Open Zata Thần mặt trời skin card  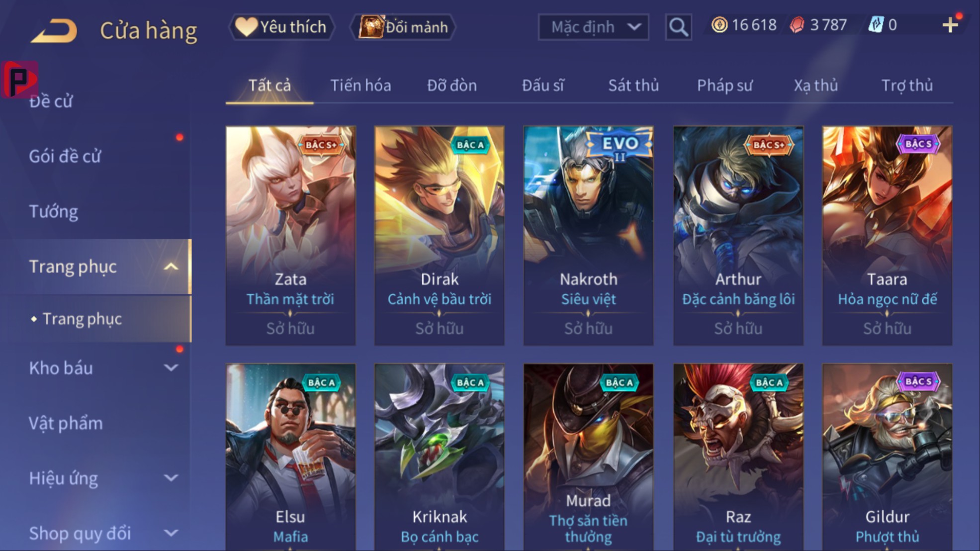pyautogui.click(x=291, y=236)
